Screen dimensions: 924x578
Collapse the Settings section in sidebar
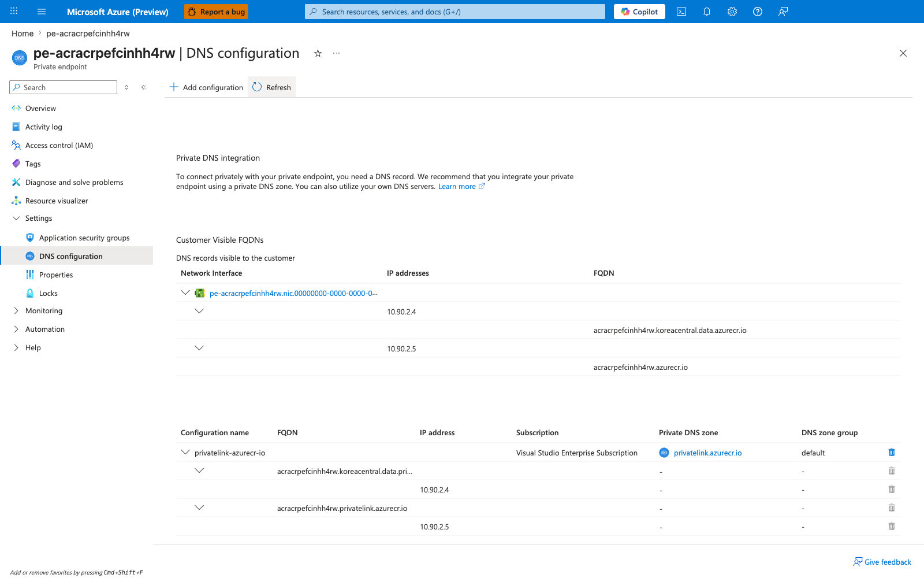point(16,218)
